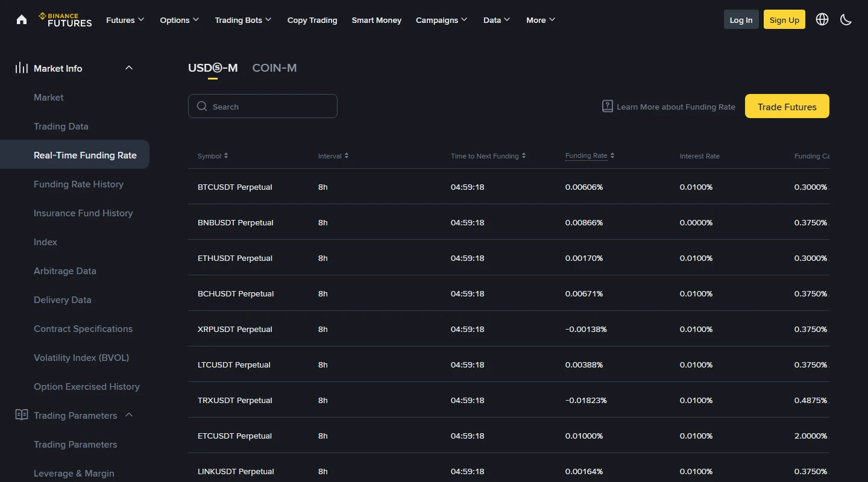
Task: Click the funding rate guide icon
Action: [x=608, y=106]
